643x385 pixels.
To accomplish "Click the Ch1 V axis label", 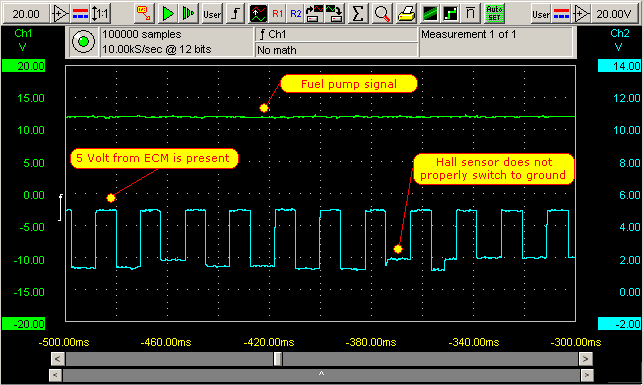I will coord(23,40).
